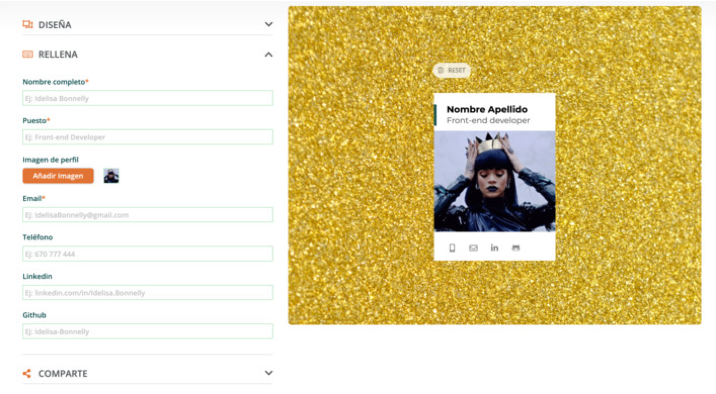This screenshot has width=716, height=394.
Task: Focus the Email input field
Action: [x=147, y=215]
